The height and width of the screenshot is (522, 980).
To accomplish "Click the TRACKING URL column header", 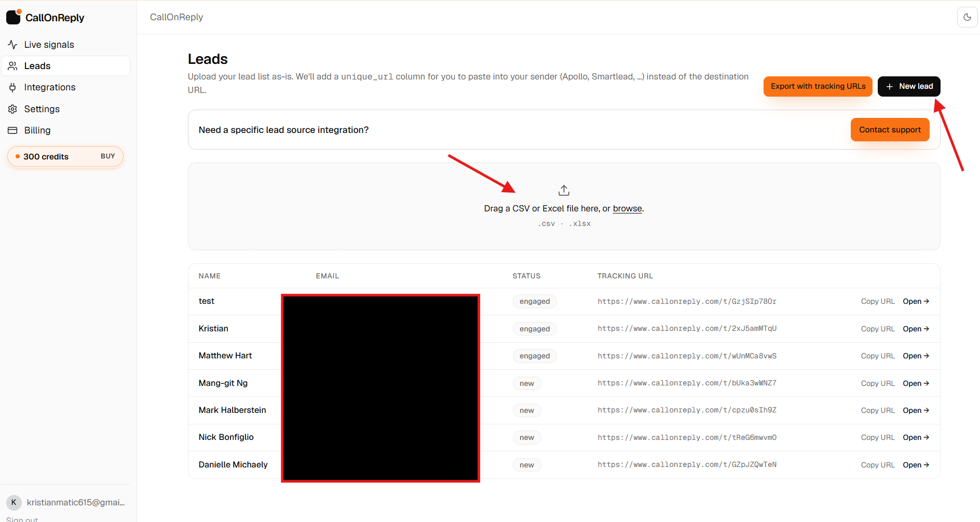I will point(625,276).
